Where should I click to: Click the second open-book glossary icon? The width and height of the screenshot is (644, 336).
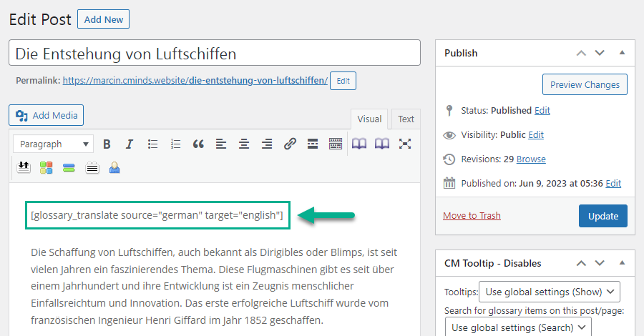point(382,144)
